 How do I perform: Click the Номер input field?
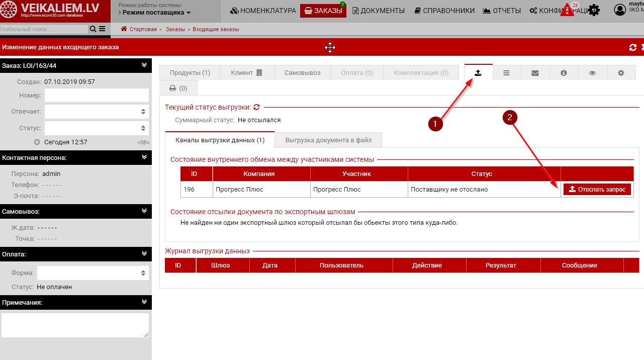[x=97, y=95]
